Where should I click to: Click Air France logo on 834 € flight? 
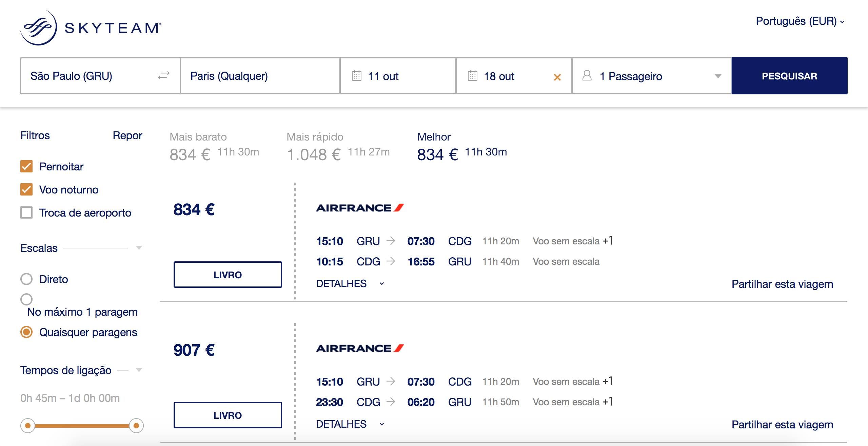coord(360,208)
